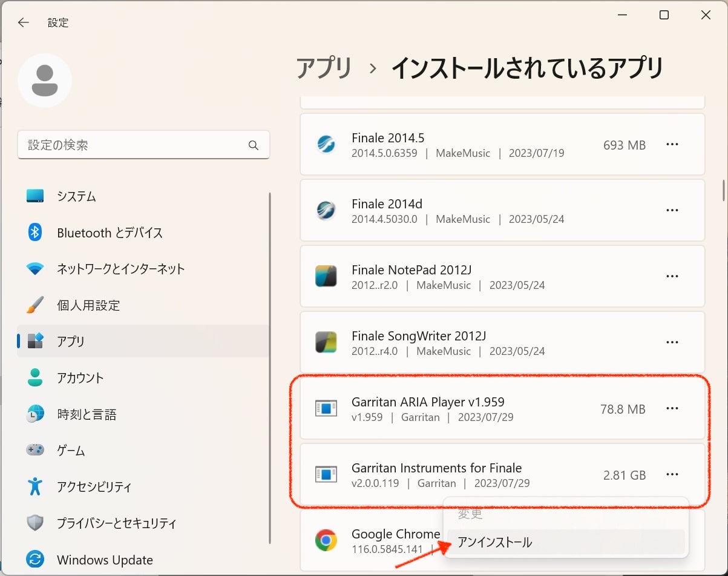Click the アプリ sidebar icon

[x=35, y=341]
